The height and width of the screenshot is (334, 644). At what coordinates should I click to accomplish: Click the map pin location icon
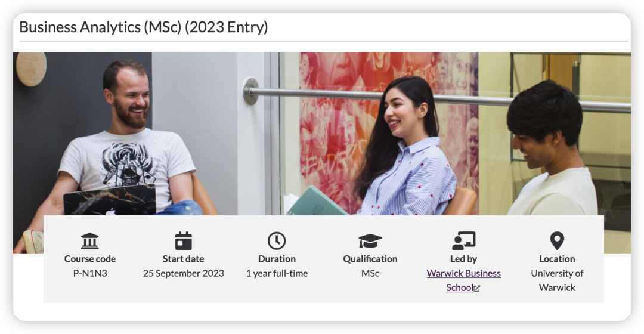[557, 241]
